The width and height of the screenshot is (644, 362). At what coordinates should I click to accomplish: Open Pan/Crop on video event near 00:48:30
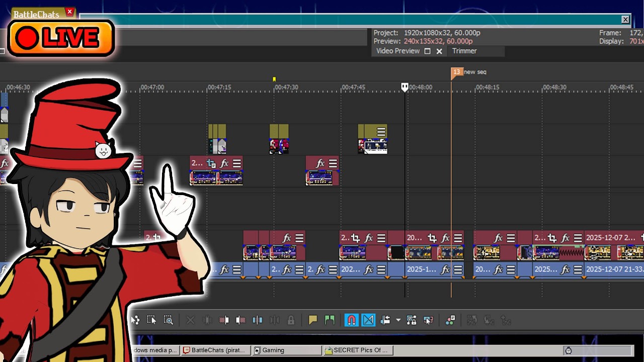(x=552, y=238)
